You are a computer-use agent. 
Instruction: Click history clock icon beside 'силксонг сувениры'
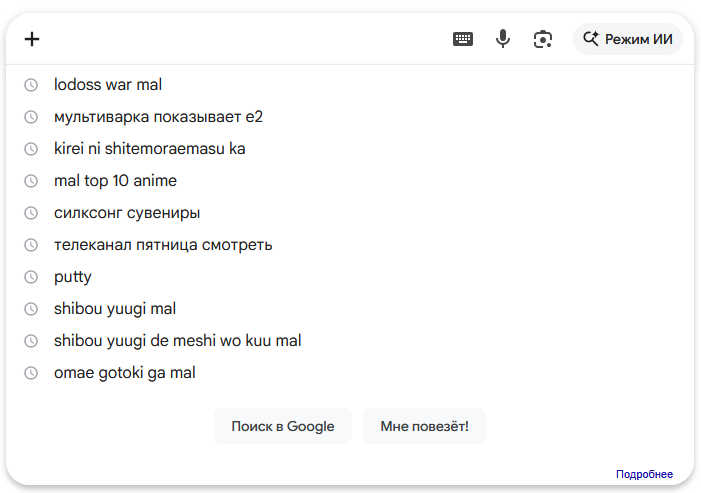[x=31, y=213]
